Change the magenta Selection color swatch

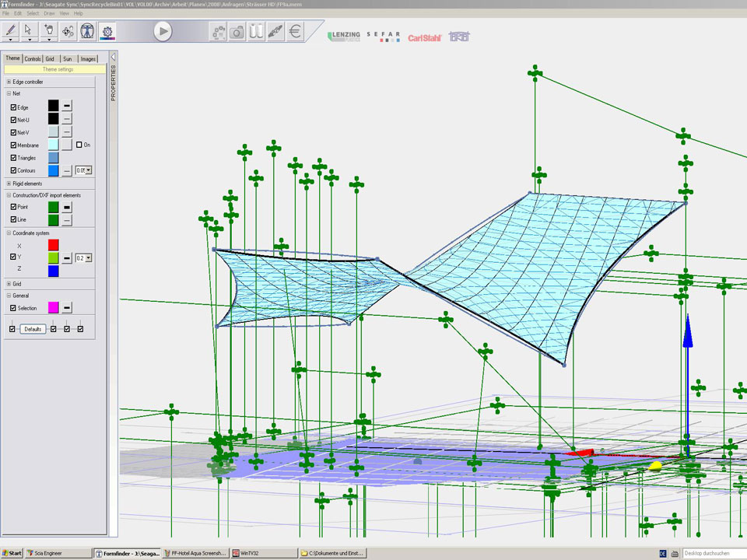(53, 308)
